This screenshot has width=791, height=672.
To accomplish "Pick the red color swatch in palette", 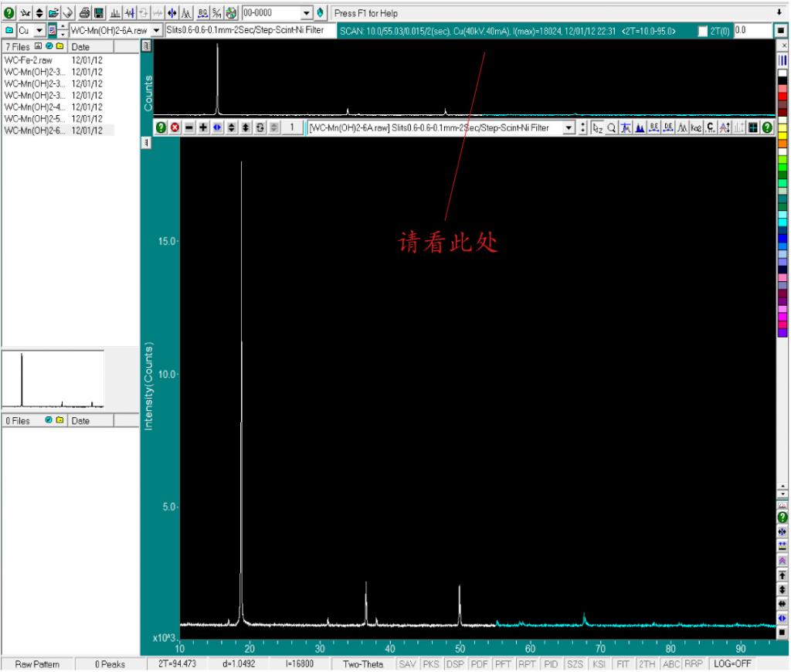I will pyautogui.click(x=783, y=97).
